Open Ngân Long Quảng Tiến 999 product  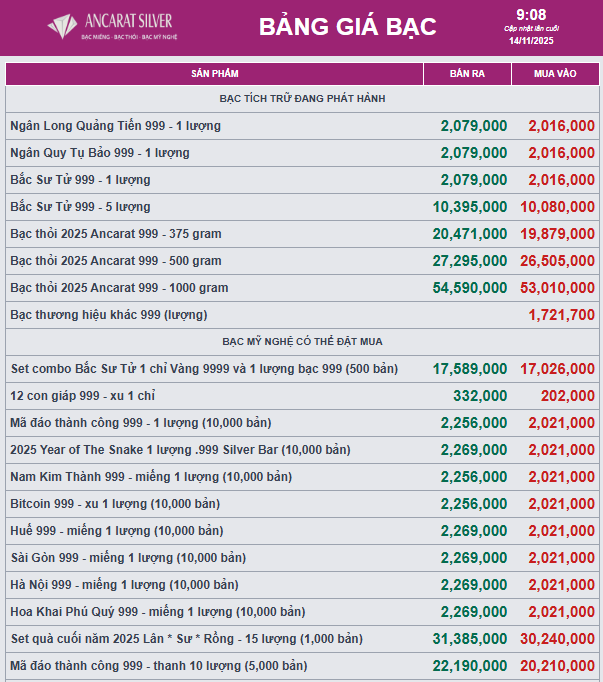[115, 126]
